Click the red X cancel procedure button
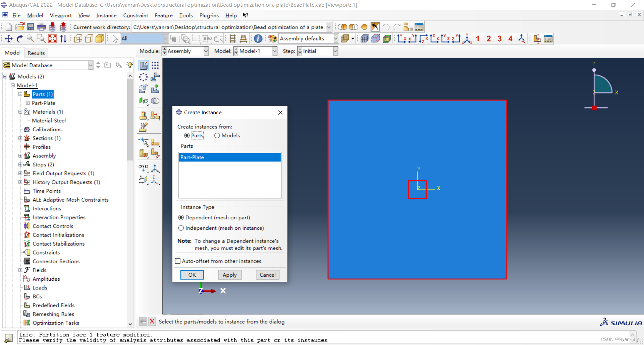The image size is (644, 345). coord(152,322)
